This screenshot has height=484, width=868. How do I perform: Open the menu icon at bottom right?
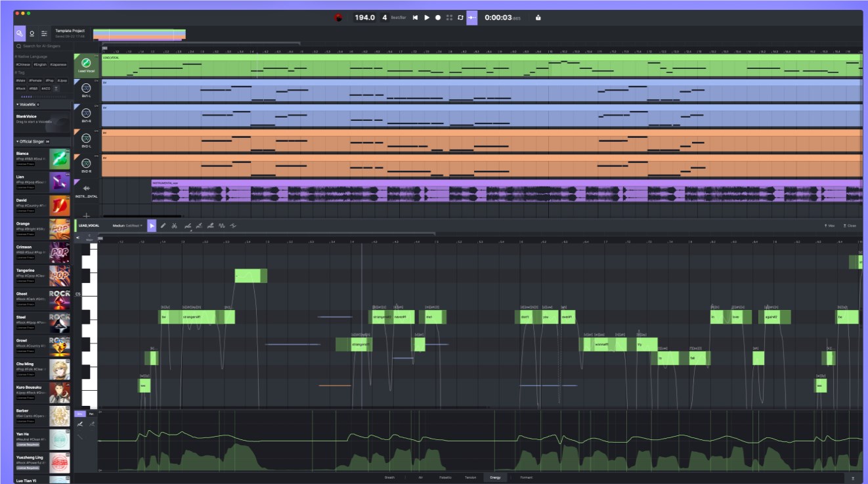click(853, 477)
